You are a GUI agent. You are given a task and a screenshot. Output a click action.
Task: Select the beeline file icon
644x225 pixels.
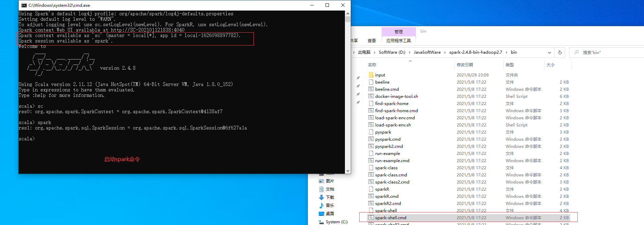click(371, 82)
